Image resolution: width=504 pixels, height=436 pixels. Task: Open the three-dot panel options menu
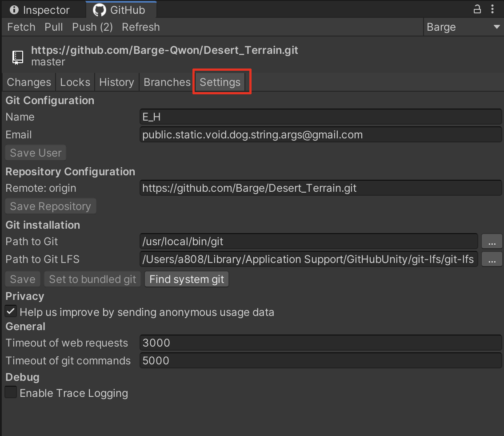(x=492, y=9)
